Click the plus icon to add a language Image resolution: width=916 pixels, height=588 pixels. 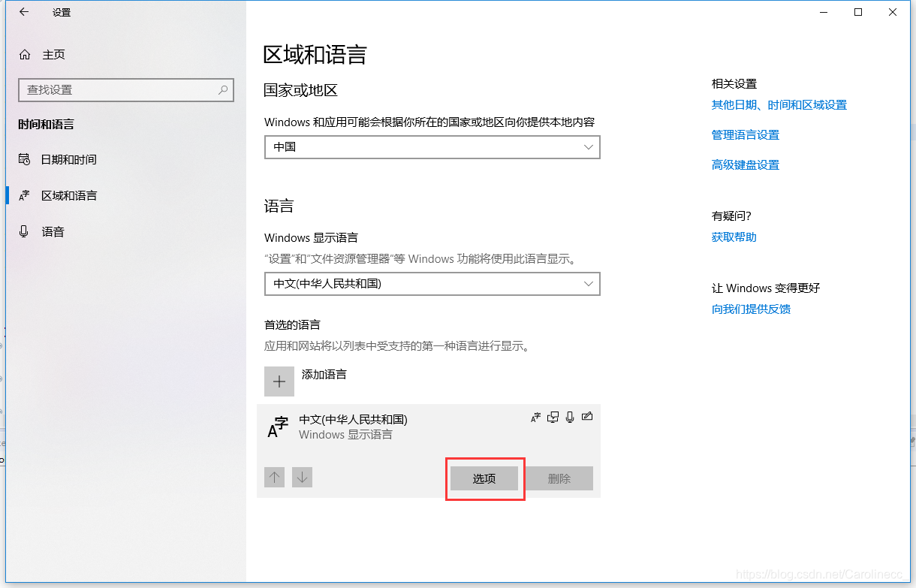pos(279,381)
